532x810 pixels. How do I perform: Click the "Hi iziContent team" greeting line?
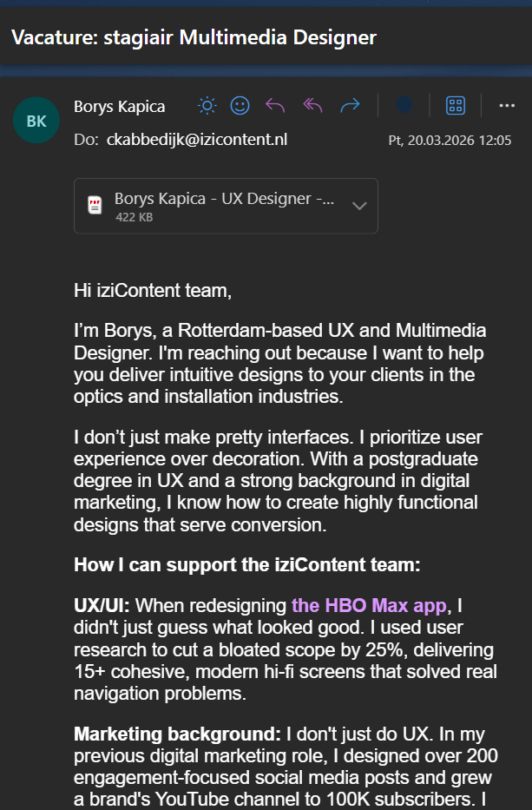click(x=153, y=290)
